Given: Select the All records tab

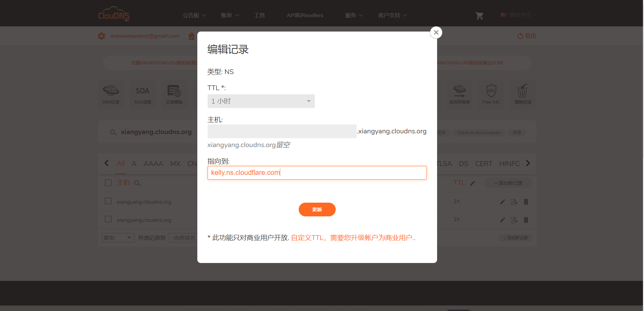Looking at the screenshot, I should click(121, 164).
